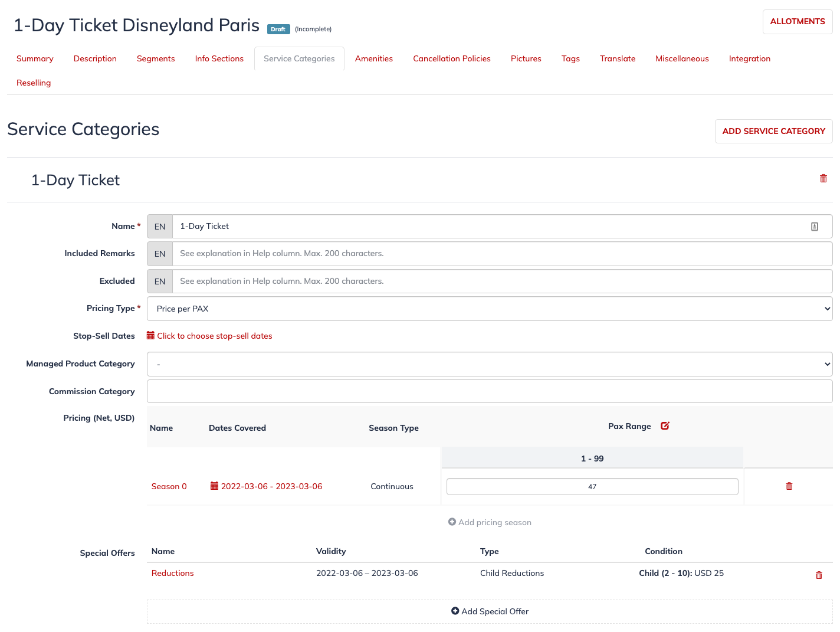Open the Amenities tab
Screen dimensions: 840x632
coord(374,58)
